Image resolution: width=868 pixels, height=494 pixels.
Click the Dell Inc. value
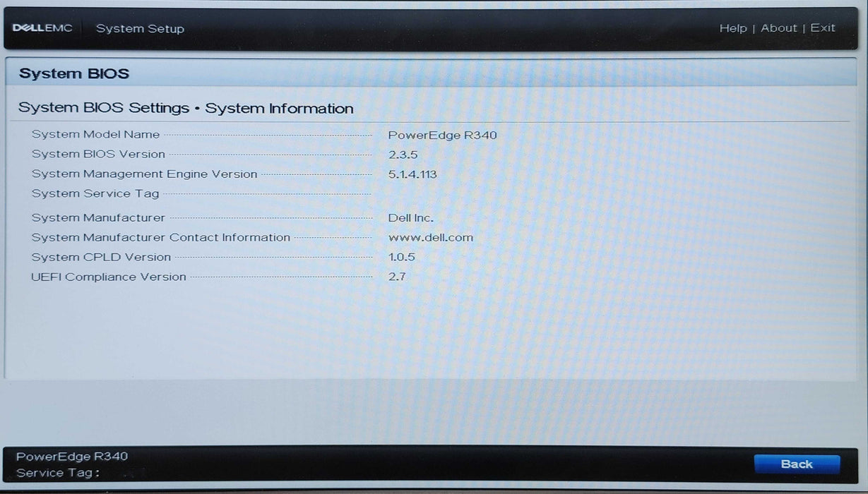(x=411, y=218)
